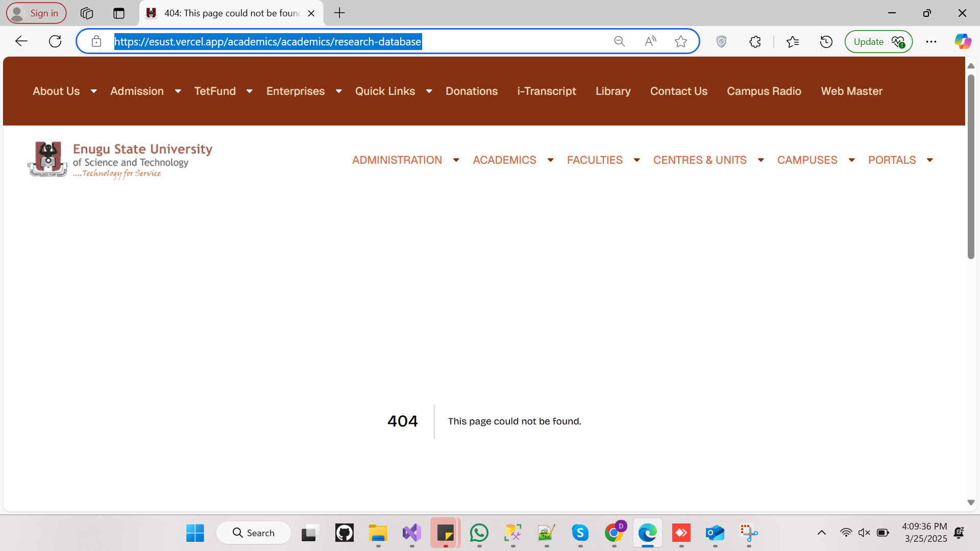The image size is (980, 551).
Task: Open the Copilot icon in toolbar
Action: pyautogui.click(x=963, y=41)
